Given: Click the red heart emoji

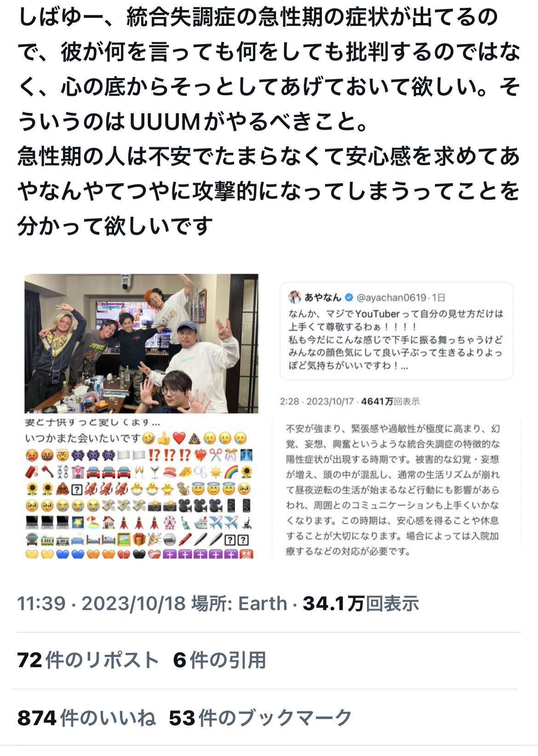Looking at the screenshot, I should pos(179,438).
